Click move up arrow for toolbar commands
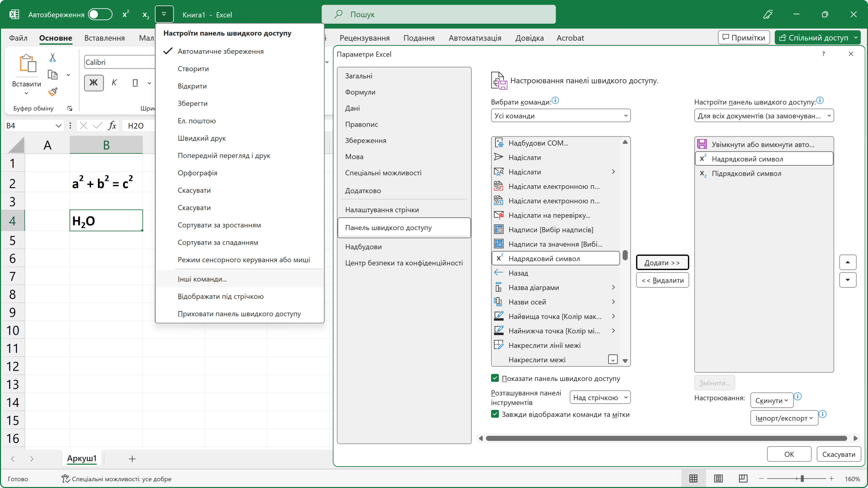The width and height of the screenshot is (868, 488). coord(848,262)
